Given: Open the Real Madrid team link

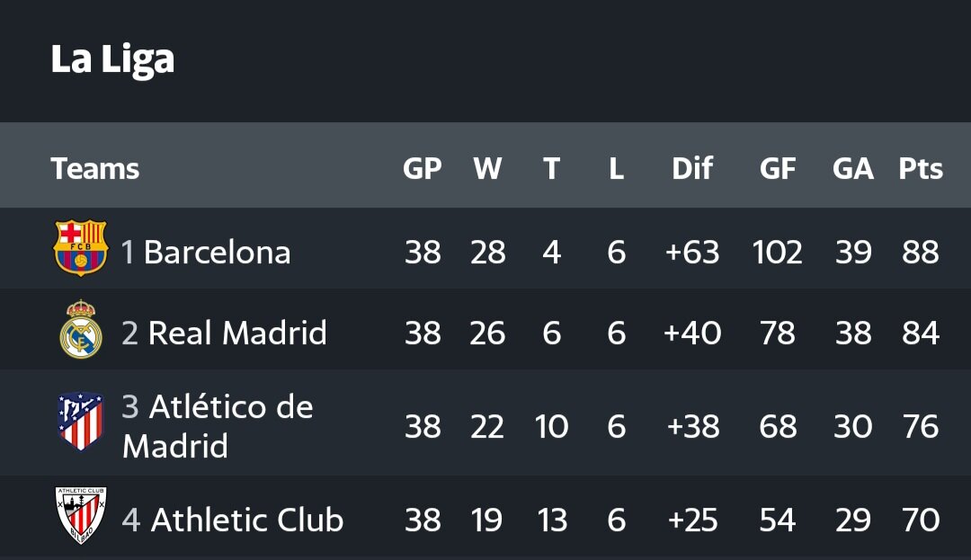Looking at the screenshot, I should 237,333.
